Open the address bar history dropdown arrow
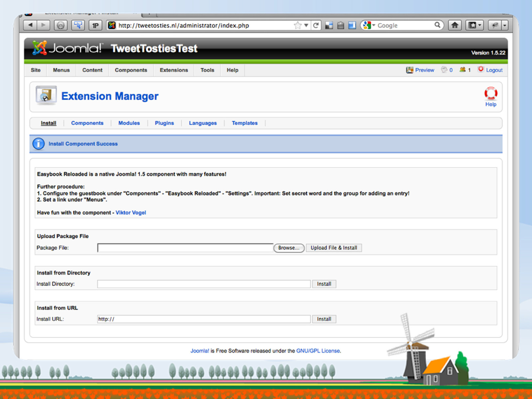The width and height of the screenshot is (532, 399). pos(306,25)
